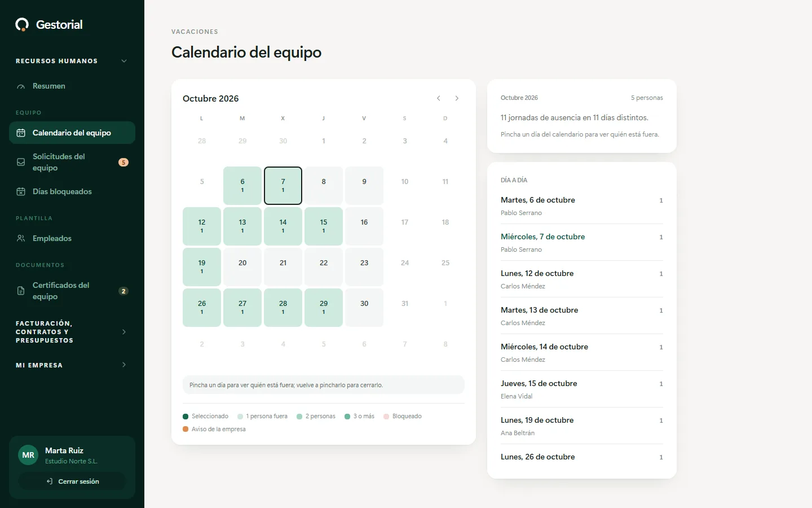Viewport: 812px width, 508px height.
Task: Click the MR user avatar
Action: [28, 455]
